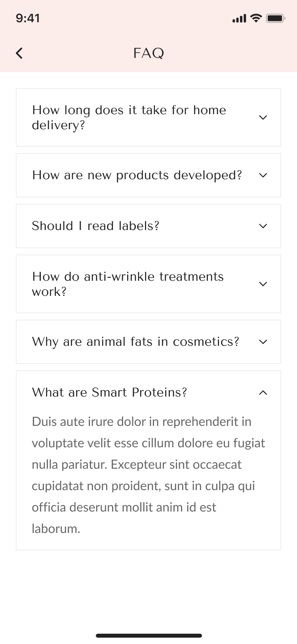
Task: Click the Wi-Fi status icon
Action: 257,18
